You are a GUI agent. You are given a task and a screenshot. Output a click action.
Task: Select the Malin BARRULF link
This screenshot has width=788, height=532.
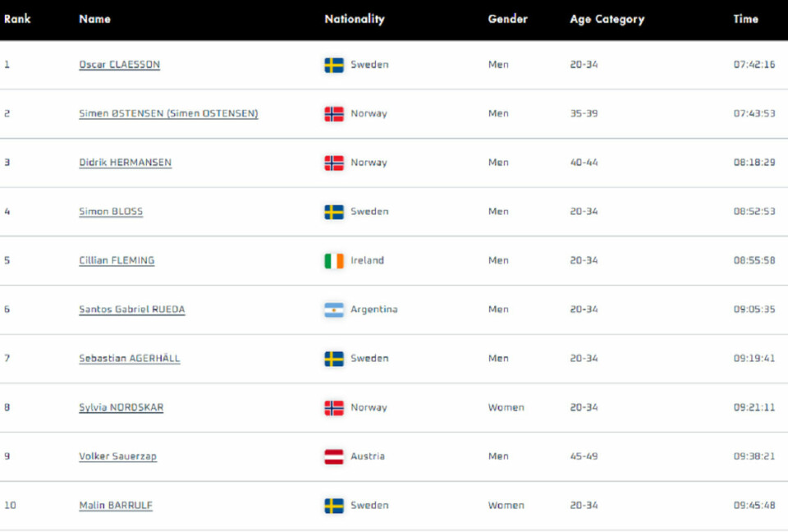116,506
